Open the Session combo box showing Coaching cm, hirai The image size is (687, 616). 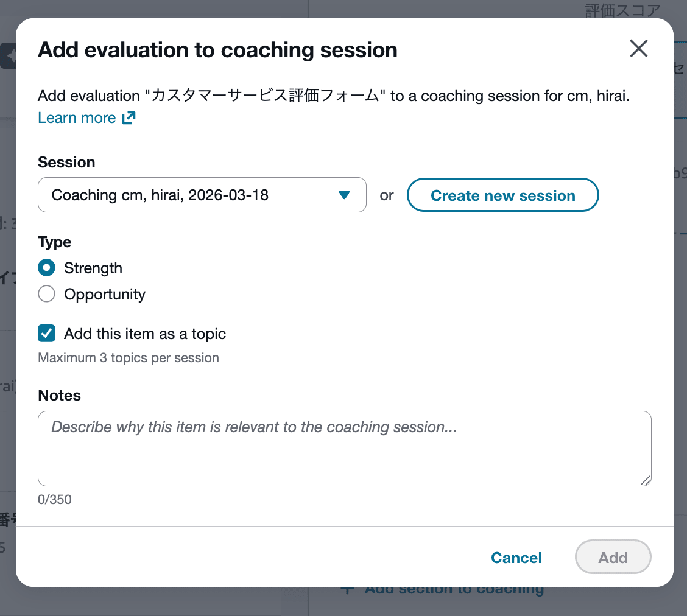[201, 195]
